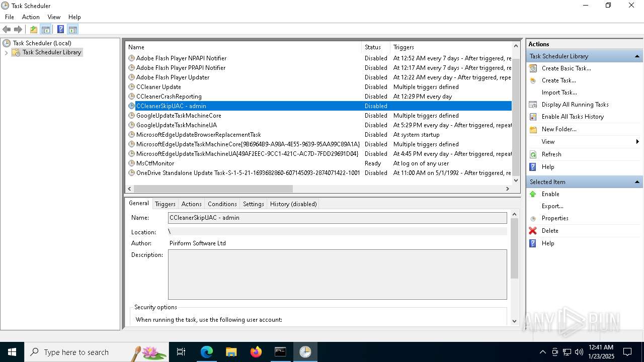The image size is (644, 362).
Task: Expand the Task Scheduler Library tree node
Action: click(6, 52)
